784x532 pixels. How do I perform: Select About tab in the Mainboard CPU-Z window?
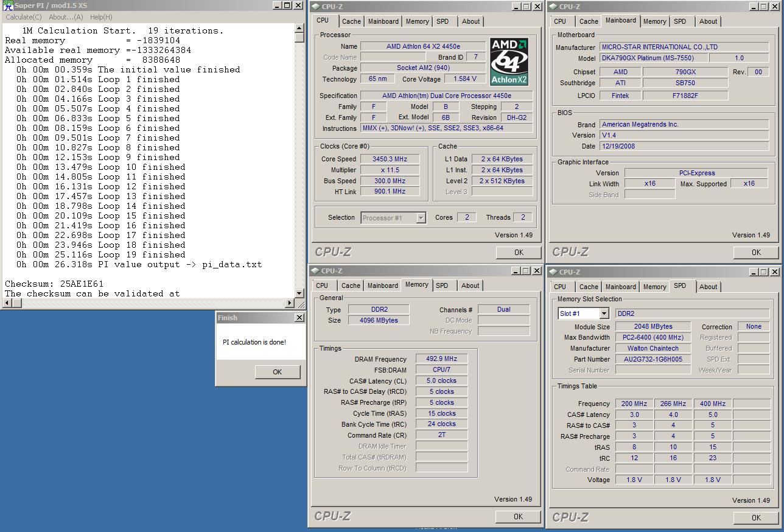pyautogui.click(x=708, y=21)
